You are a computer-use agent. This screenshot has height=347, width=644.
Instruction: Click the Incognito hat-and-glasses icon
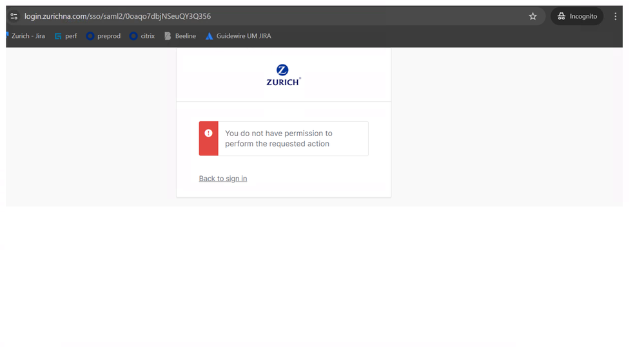(561, 16)
